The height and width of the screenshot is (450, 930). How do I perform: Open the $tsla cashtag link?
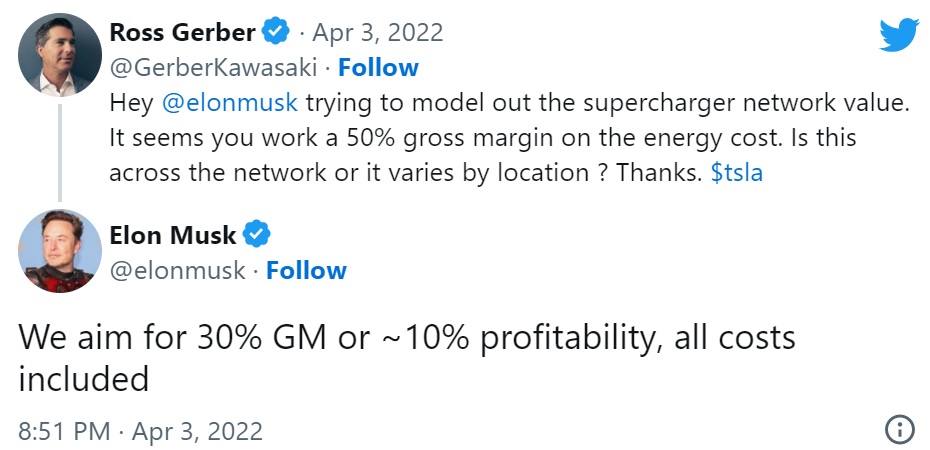tap(736, 172)
